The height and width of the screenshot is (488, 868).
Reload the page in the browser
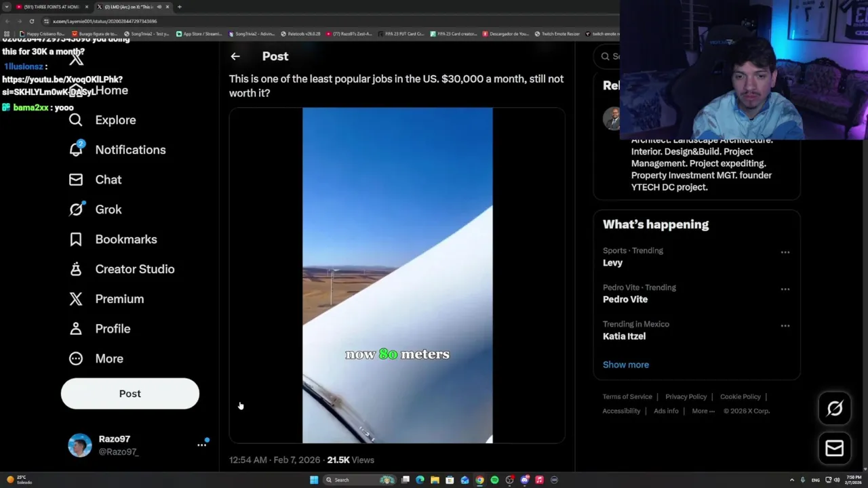pos(31,21)
